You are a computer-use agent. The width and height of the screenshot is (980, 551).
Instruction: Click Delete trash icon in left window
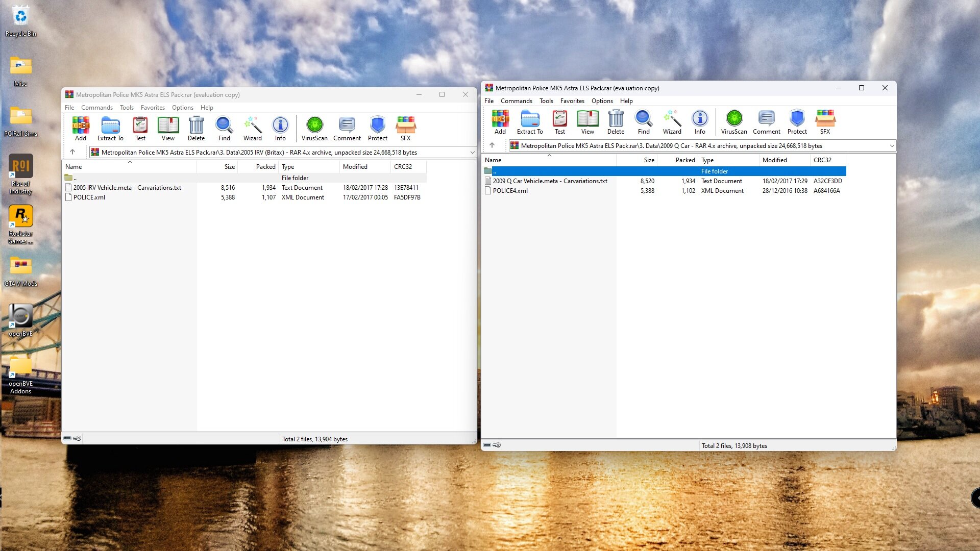coord(196,128)
